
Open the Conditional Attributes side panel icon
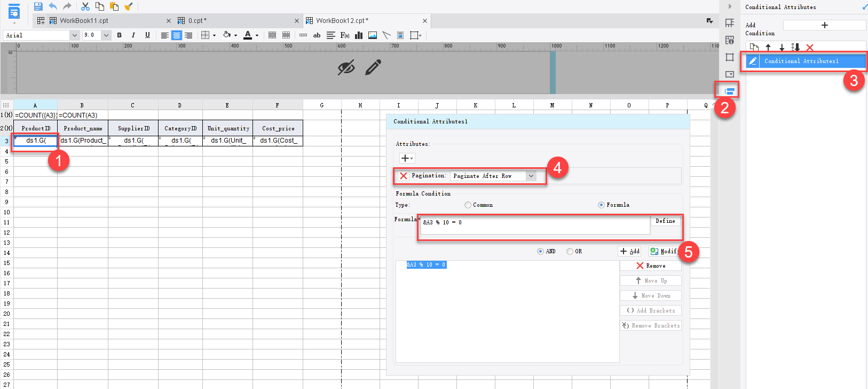click(x=730, y=91)
